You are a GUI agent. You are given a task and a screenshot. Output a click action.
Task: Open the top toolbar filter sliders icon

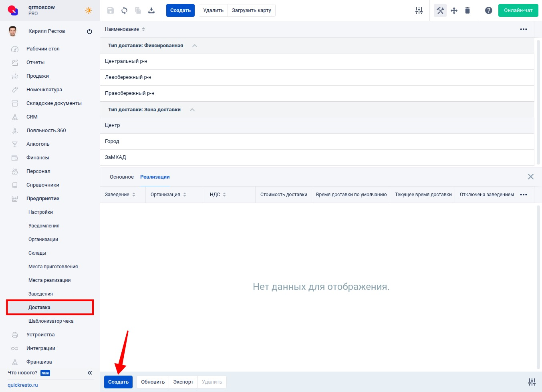tap(419, 10)
